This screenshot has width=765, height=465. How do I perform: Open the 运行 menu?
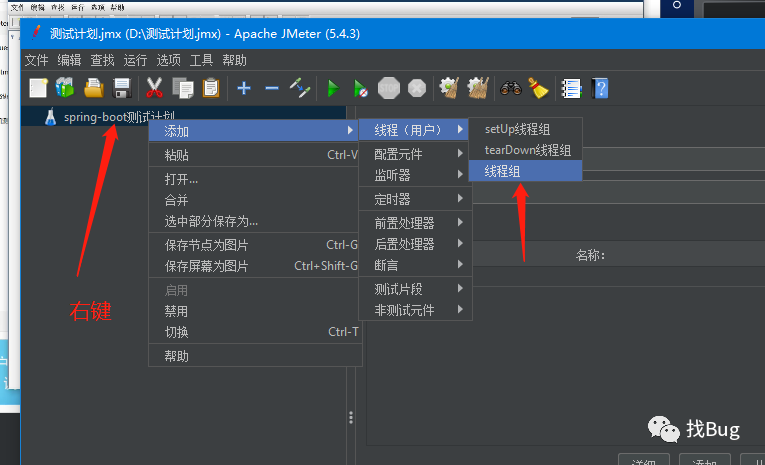point(135,61)
